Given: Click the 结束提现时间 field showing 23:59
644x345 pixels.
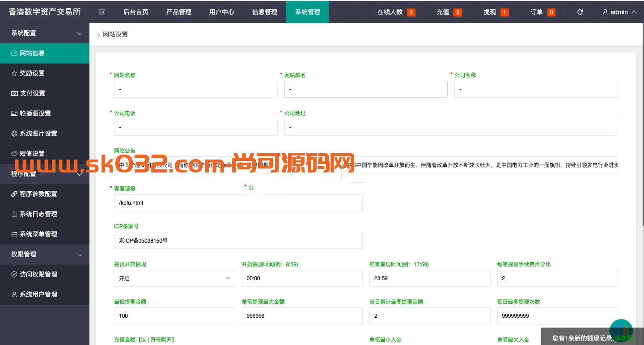Looking at the screenshot, I should [430, 278].
